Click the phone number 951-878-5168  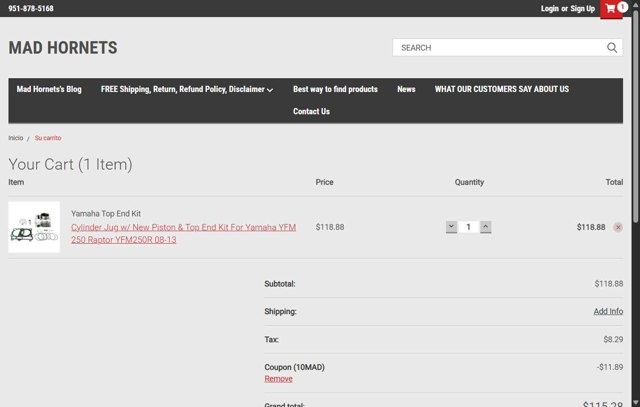(x=31, y=9)
